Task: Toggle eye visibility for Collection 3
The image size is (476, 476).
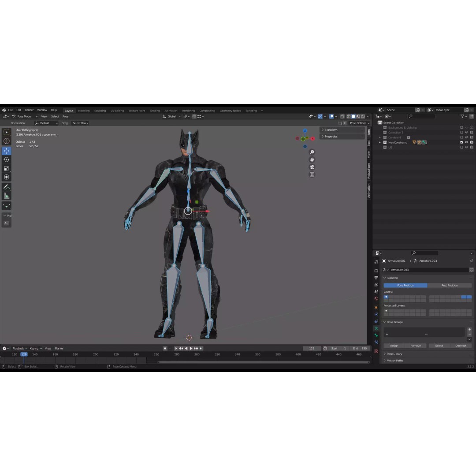Action: pyautogui.click(x=467, y=132)
